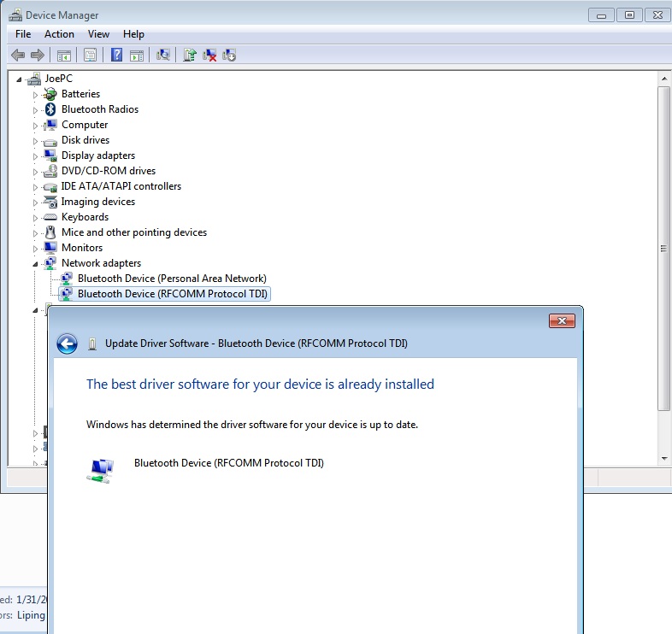Click the Mice and other pointing devices icon
The width and height of the screenshot is (672, 634).
pos(50,232)
